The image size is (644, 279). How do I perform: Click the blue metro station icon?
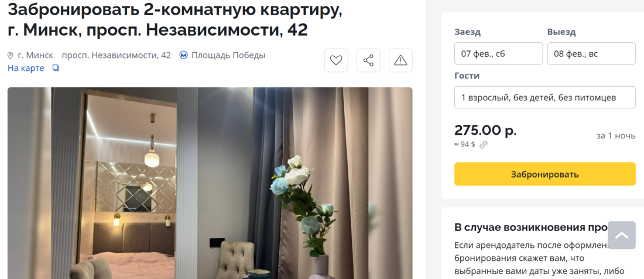(184, 55)
